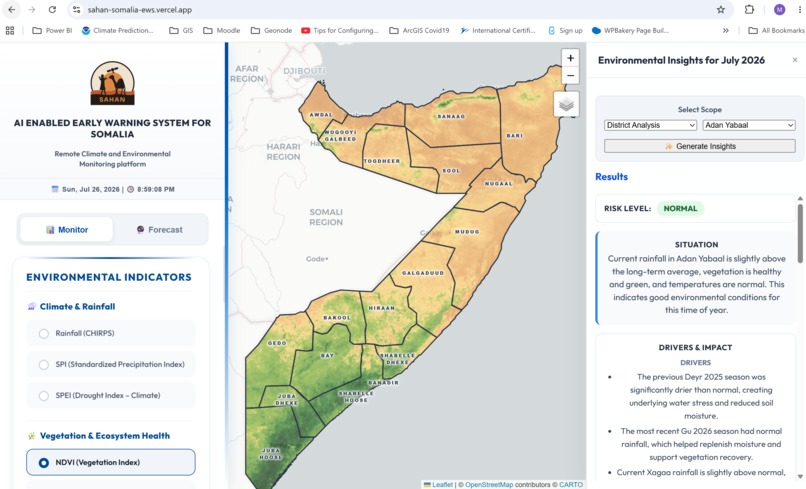Click the NORMAL risk level badge
806x489 pixels.
pos(680,208)
